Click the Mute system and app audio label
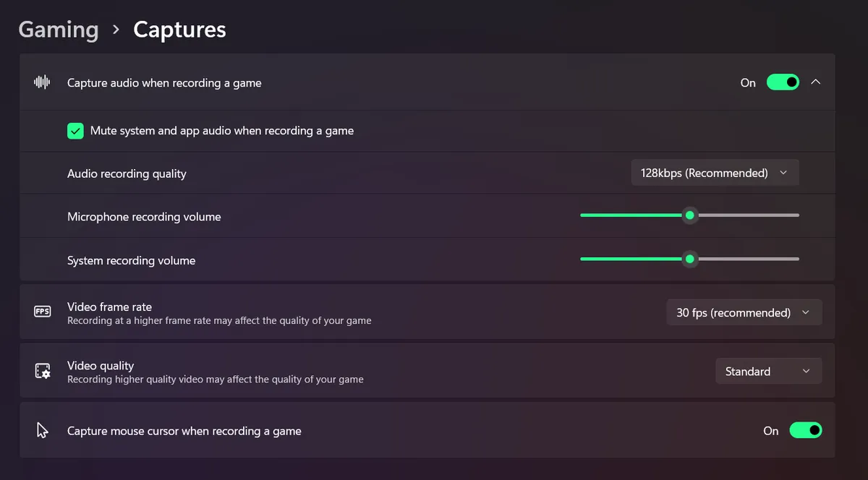This screenshot has height=480, width=868. (x=221, y=131)
